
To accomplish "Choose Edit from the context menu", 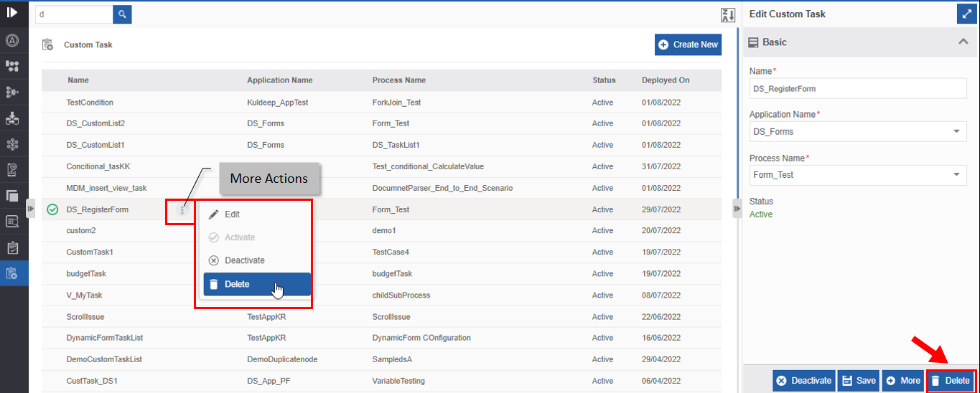I will click(256, 214).
